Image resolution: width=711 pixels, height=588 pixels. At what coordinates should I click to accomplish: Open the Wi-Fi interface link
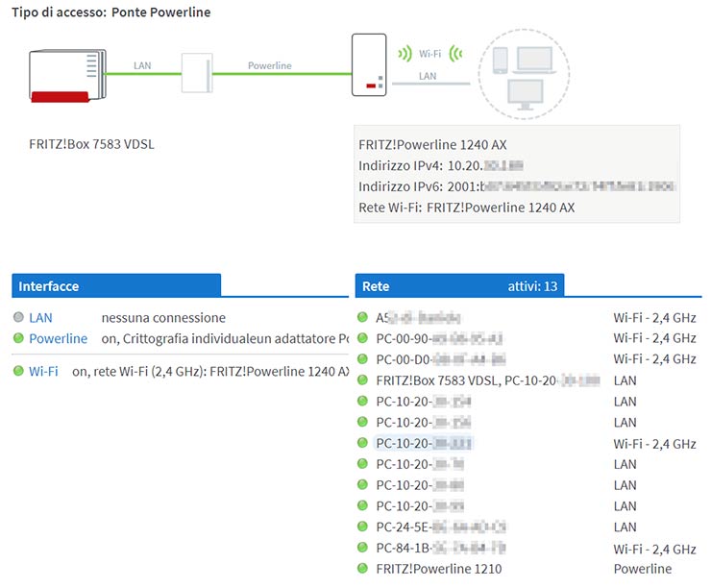coord(43,371)
